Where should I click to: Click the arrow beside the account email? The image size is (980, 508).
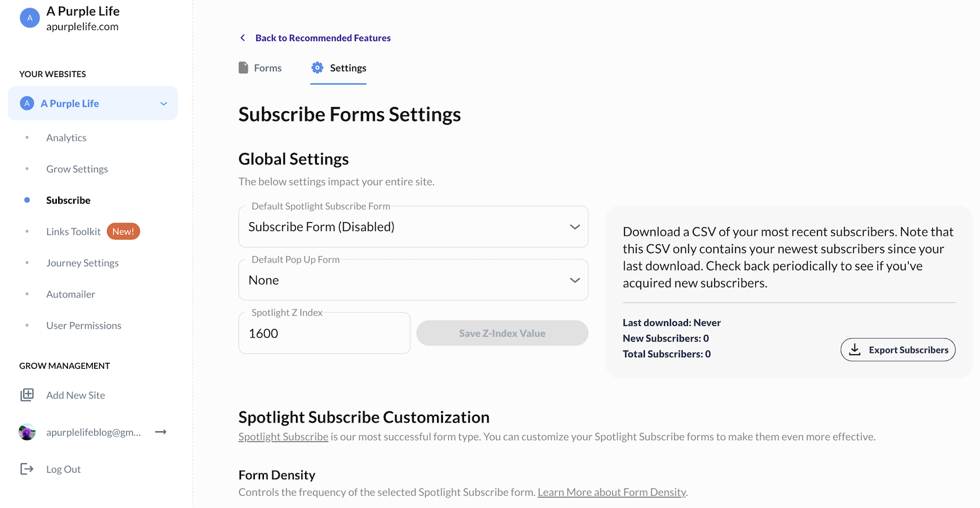[x=161, y=432]
